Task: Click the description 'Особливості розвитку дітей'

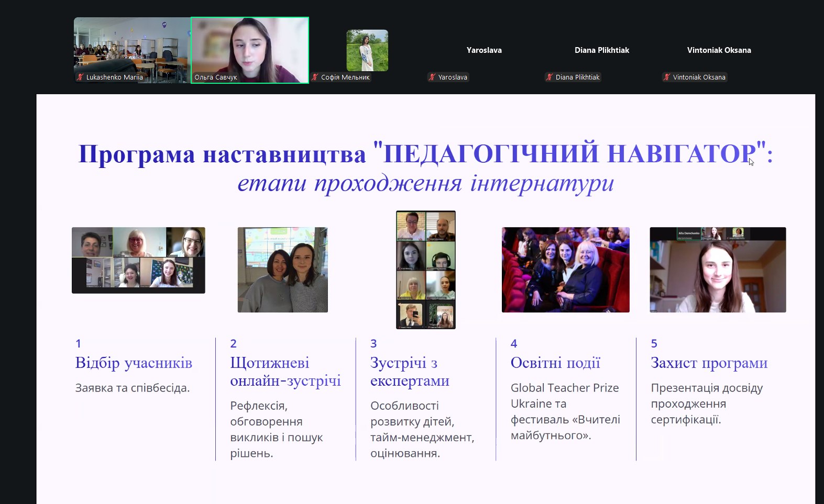Action: [x=422, y=430]
